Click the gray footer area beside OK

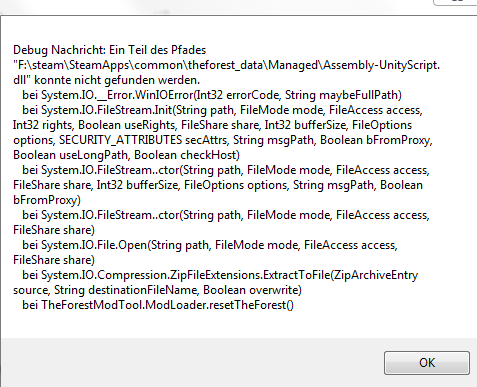(190, 363)
